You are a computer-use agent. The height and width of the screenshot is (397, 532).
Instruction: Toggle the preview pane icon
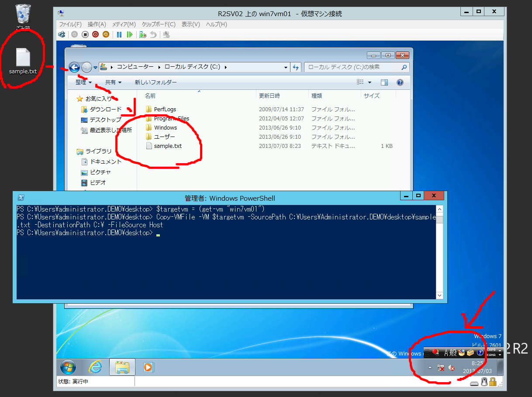point(384,82)
